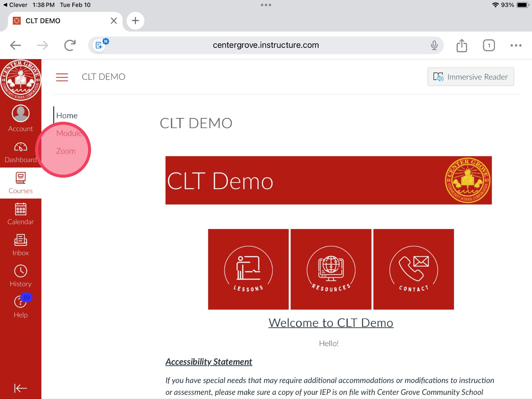Toggle the course navigation hamburger menu
The height and width of the screenshot is (399, 532).
[x=62, y=77]
